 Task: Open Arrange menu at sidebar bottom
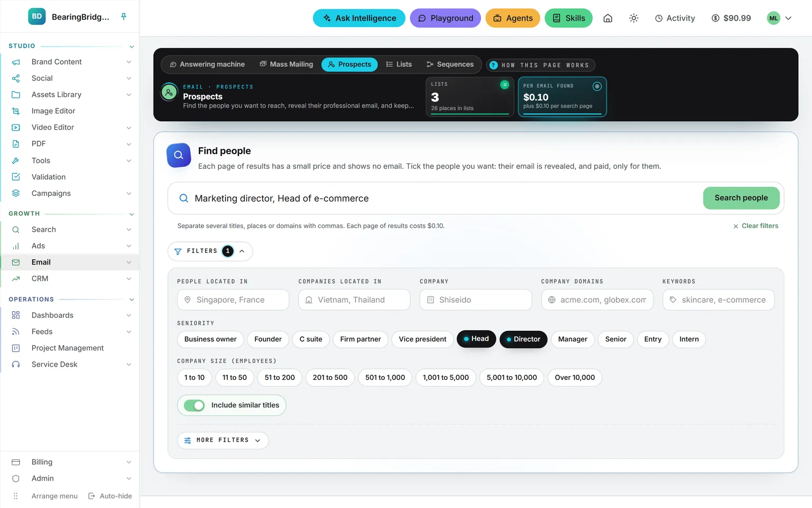click(x=45, y=496)
